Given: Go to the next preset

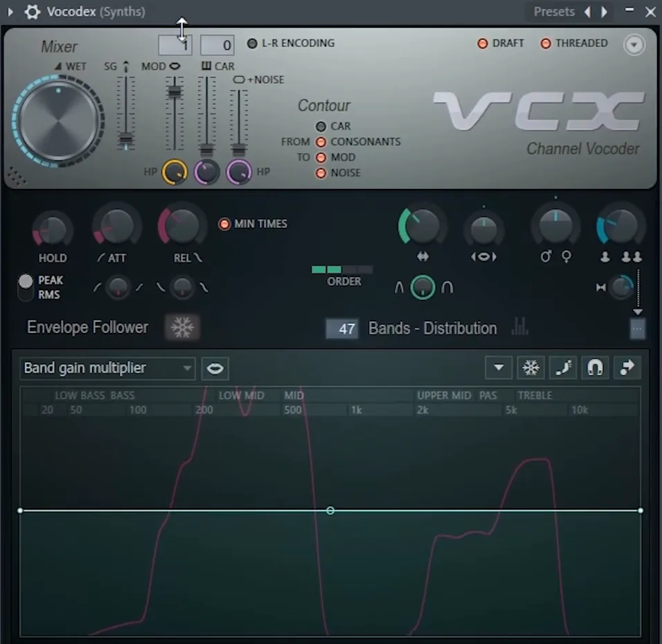Looking at the screenshot, I should tap(604, 12).
